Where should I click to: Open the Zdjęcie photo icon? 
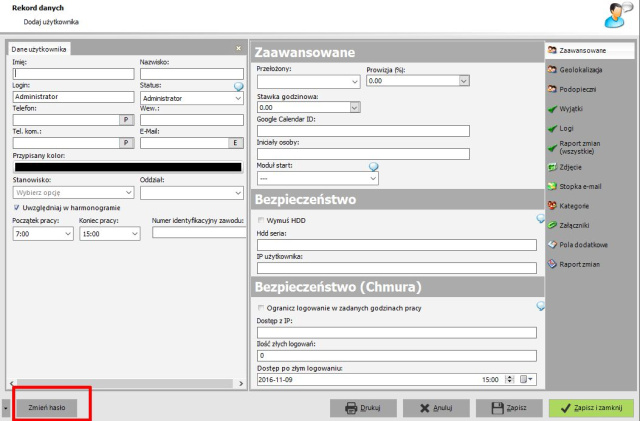(552, 167)
